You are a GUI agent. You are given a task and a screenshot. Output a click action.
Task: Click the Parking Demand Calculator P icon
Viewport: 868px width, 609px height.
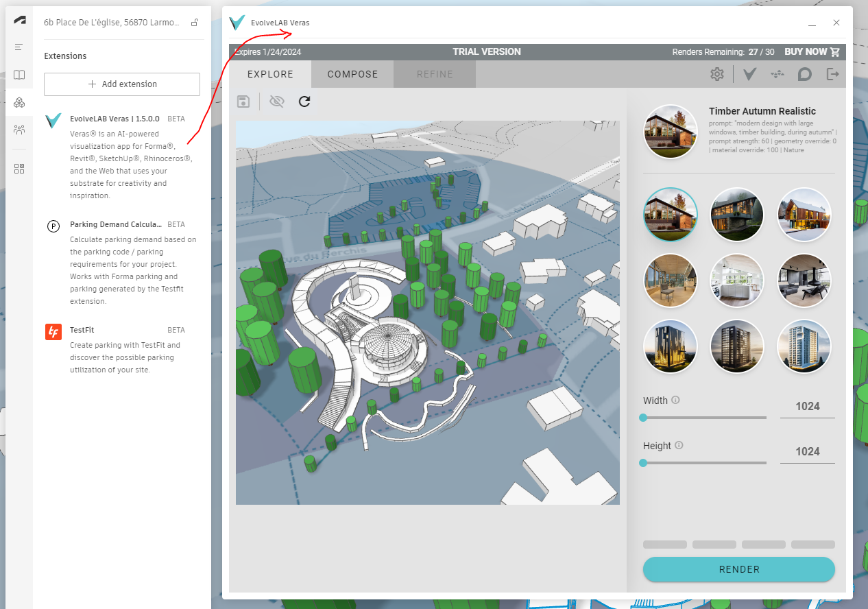[53, 226]
